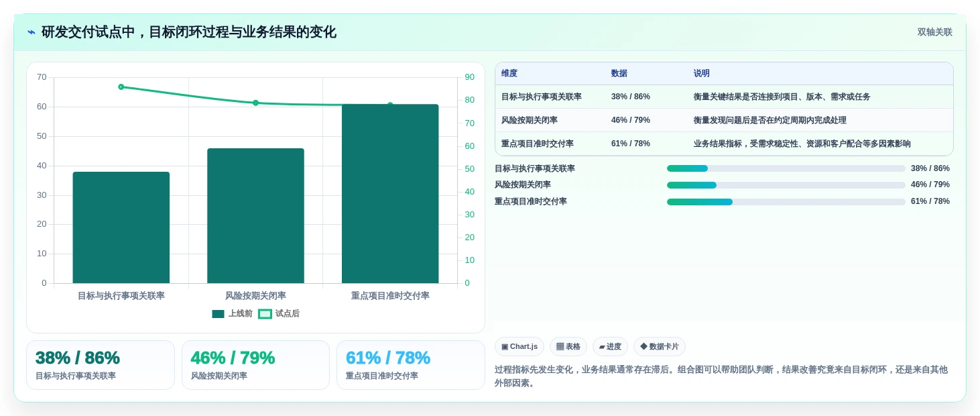The image size is (980, 416).
Task: Select the 表格 tag chip
Action: [x=568, y=347]
